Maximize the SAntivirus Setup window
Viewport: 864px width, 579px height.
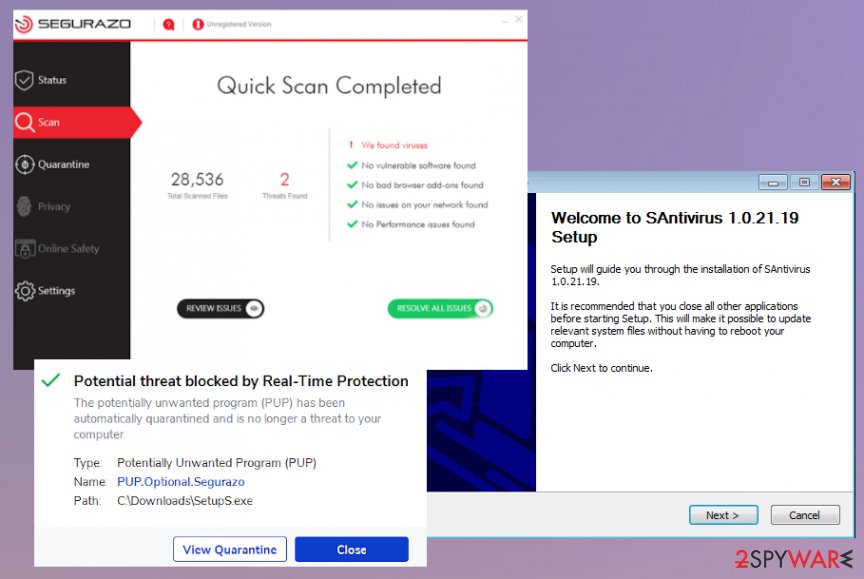pyautogui.click(x=804, y=182)
